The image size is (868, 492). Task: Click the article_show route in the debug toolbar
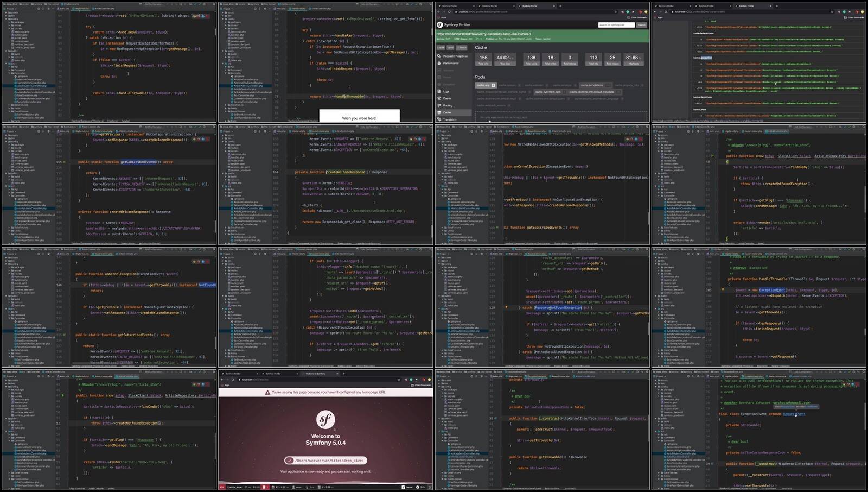(x=235, y=487)
